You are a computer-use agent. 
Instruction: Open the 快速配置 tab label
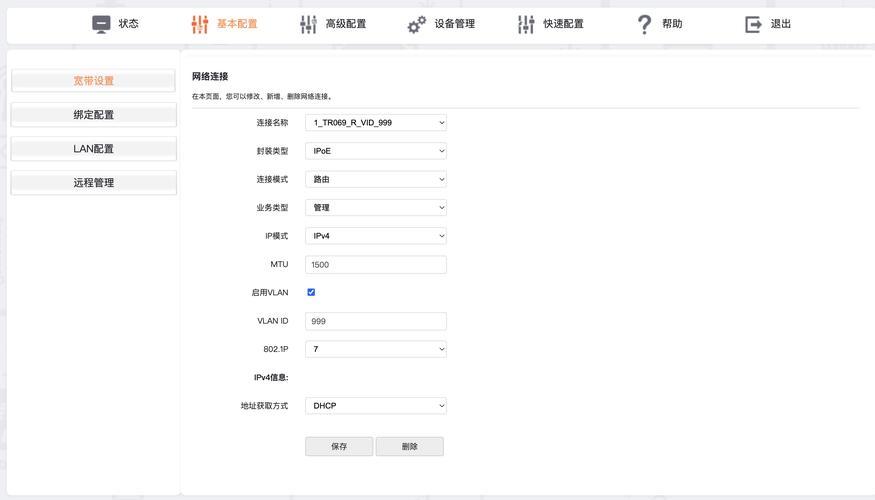pos(564,23)
